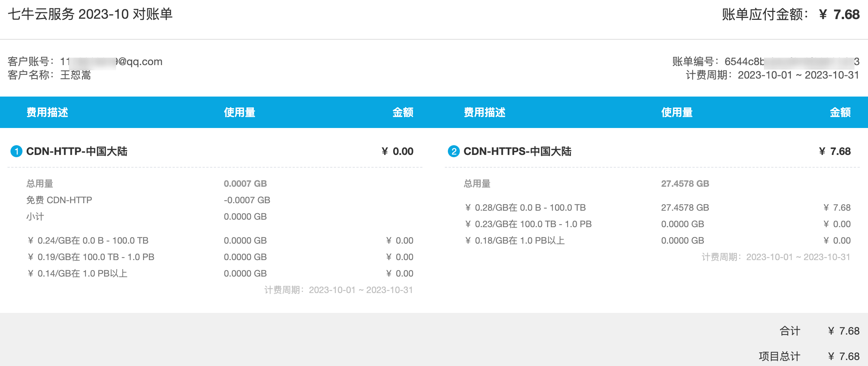Click usage value in the ¥ 0.19/GB row

click(245, 257)
